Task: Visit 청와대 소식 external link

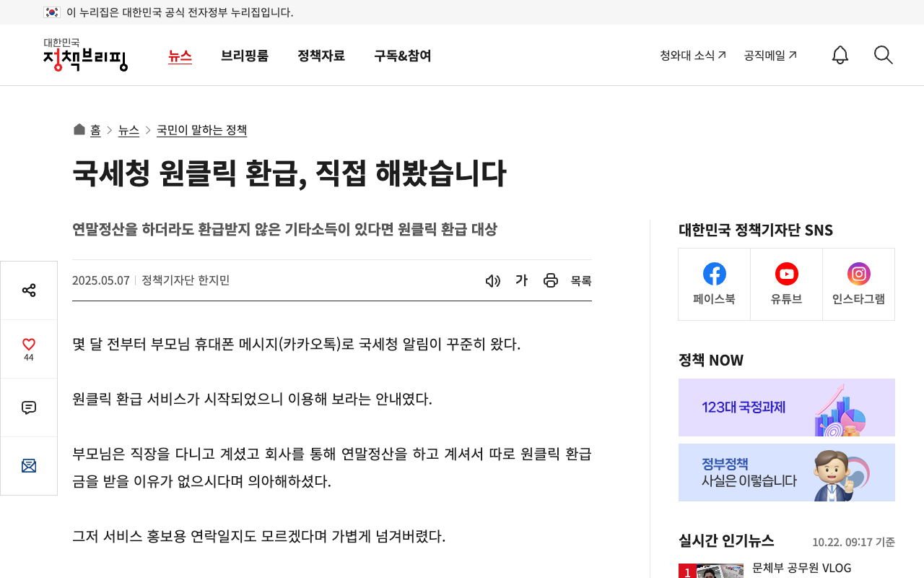Action: click(x=693, y=55)
